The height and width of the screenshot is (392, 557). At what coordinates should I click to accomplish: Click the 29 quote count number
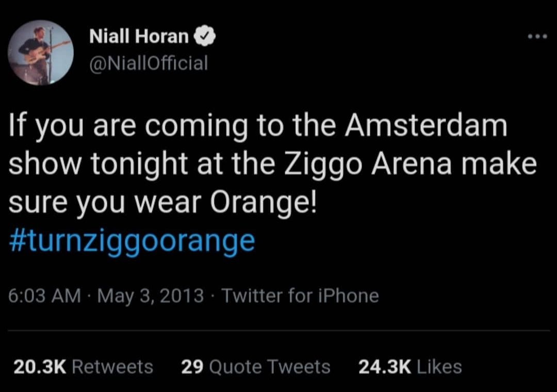[x=192, y=367]
